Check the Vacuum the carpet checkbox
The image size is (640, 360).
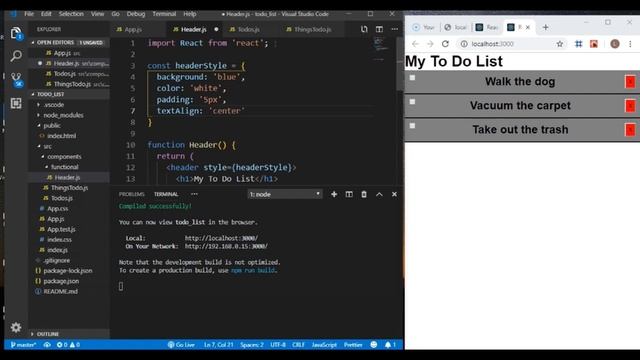[412, 101]
